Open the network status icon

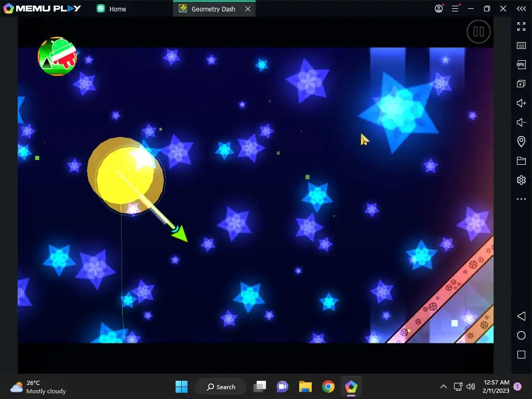458,387
